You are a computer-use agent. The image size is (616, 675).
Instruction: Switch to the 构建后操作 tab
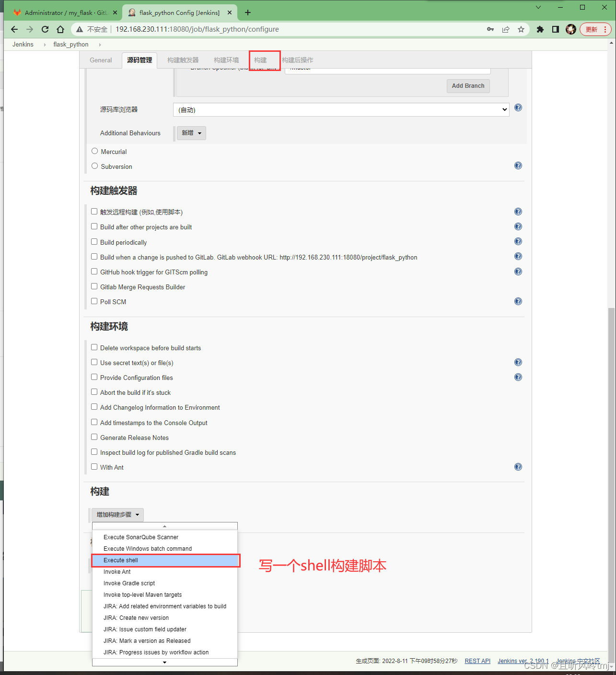(x=298, y=60)
